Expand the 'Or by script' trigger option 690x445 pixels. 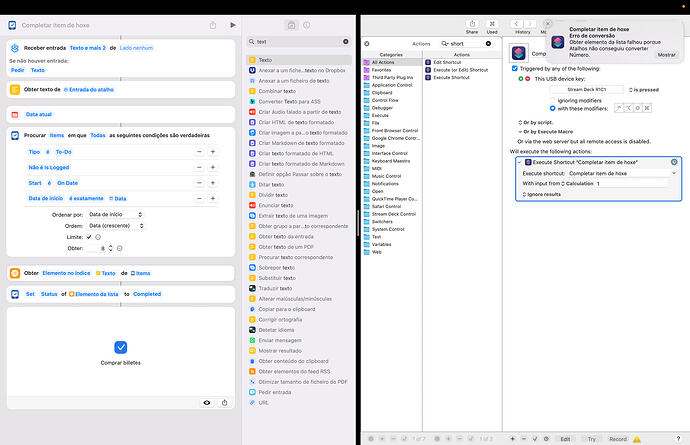(x=536, y=122)
